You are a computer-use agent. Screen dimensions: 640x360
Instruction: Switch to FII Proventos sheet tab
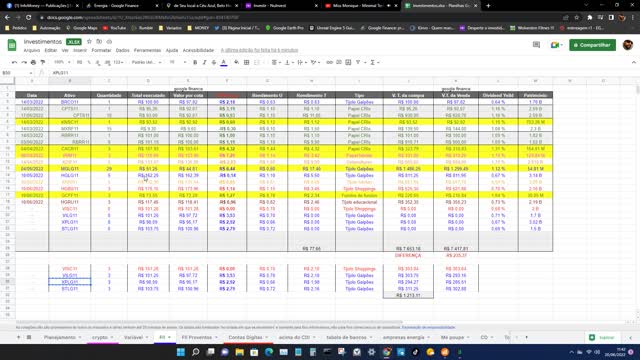pos(200,338)
